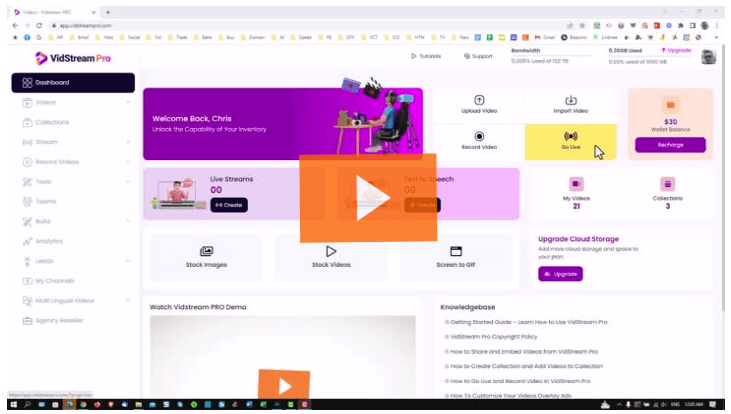Open the Windows Start menu

click(14, 405)
